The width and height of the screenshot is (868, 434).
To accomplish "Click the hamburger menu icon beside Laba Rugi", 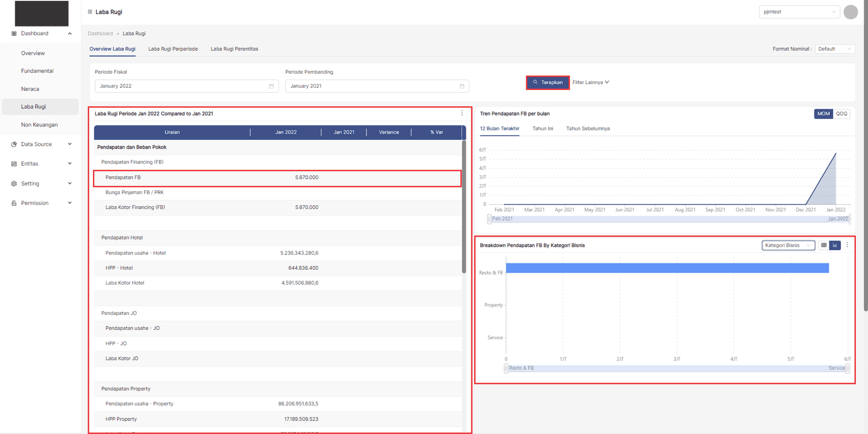I will tap(90, 12).
